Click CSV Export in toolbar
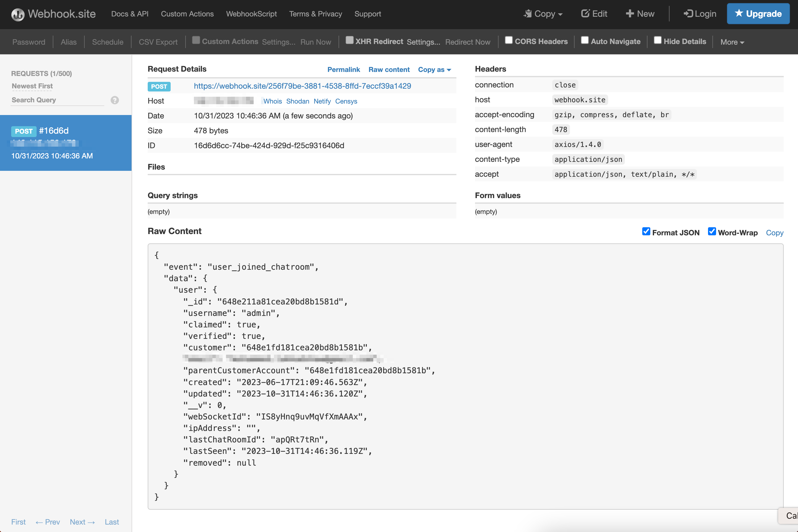 [x=158, y=42]
